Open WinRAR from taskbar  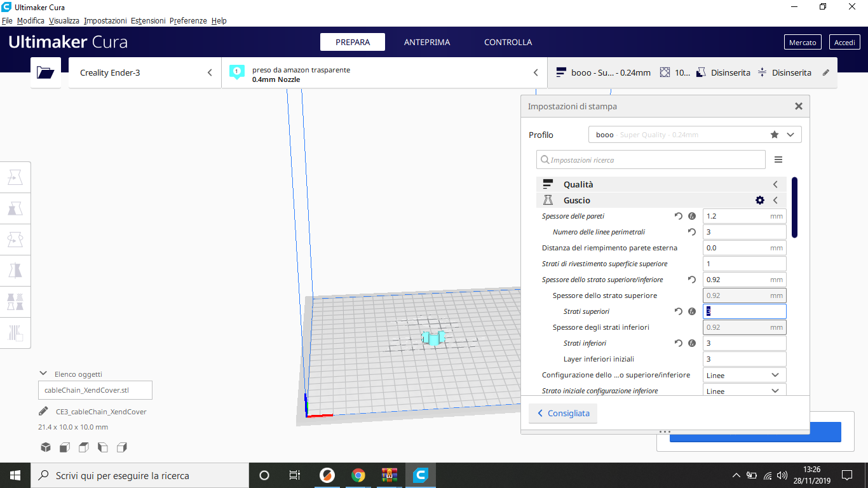tap(390, 475)
